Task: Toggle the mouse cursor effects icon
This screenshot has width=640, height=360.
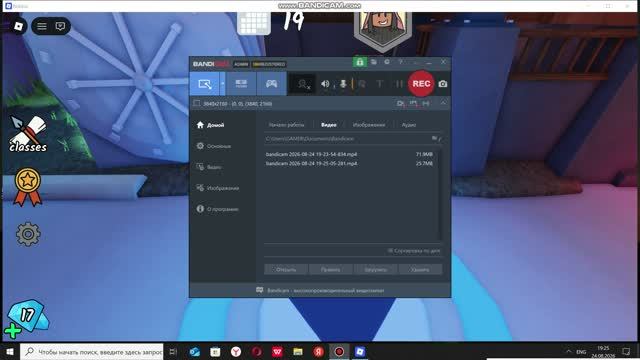Action: (x=362, y=84)
